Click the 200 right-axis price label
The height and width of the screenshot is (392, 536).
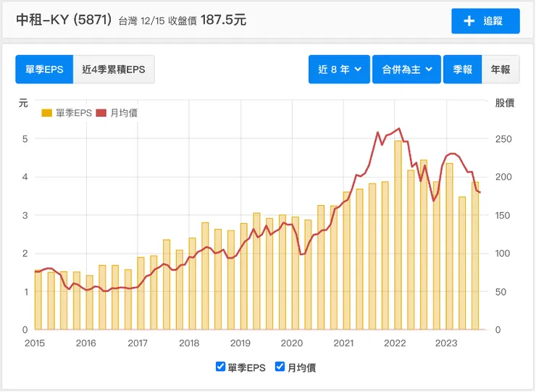[x=503, y=177]
